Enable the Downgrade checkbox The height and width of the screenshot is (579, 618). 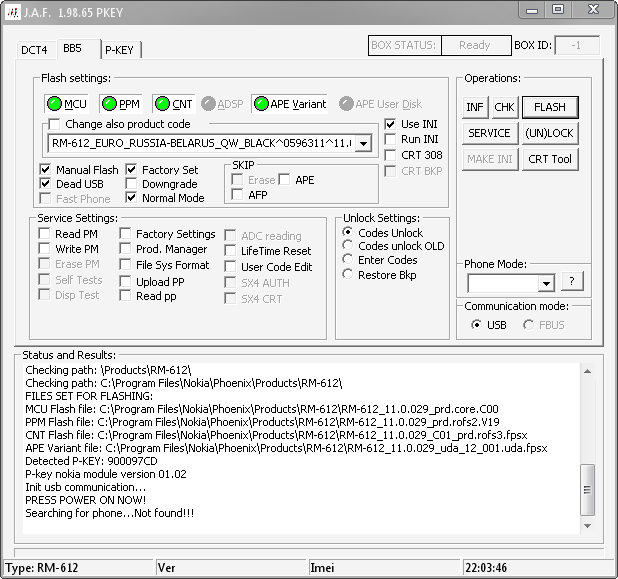click(131, 184)
